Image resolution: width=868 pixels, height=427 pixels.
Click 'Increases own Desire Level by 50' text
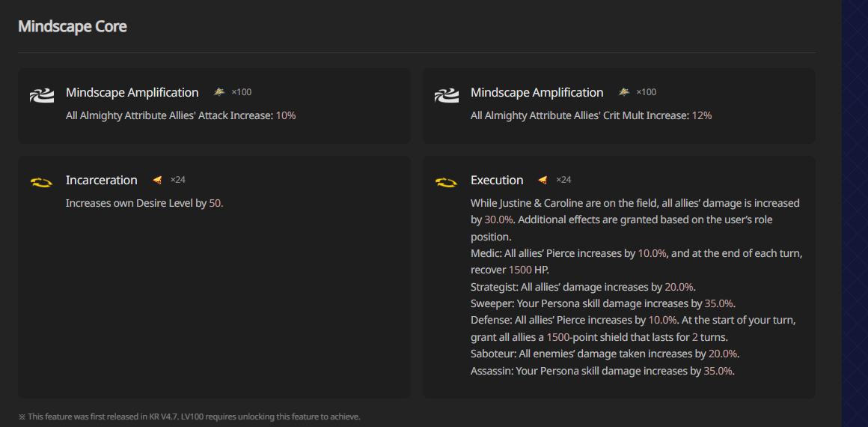coord(144,204)
